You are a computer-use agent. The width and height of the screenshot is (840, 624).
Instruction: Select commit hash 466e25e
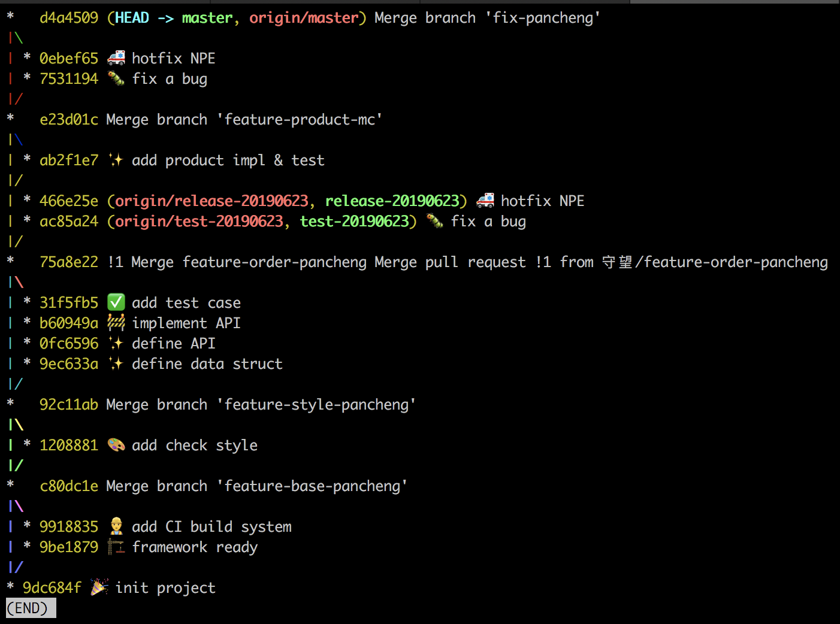69,201
